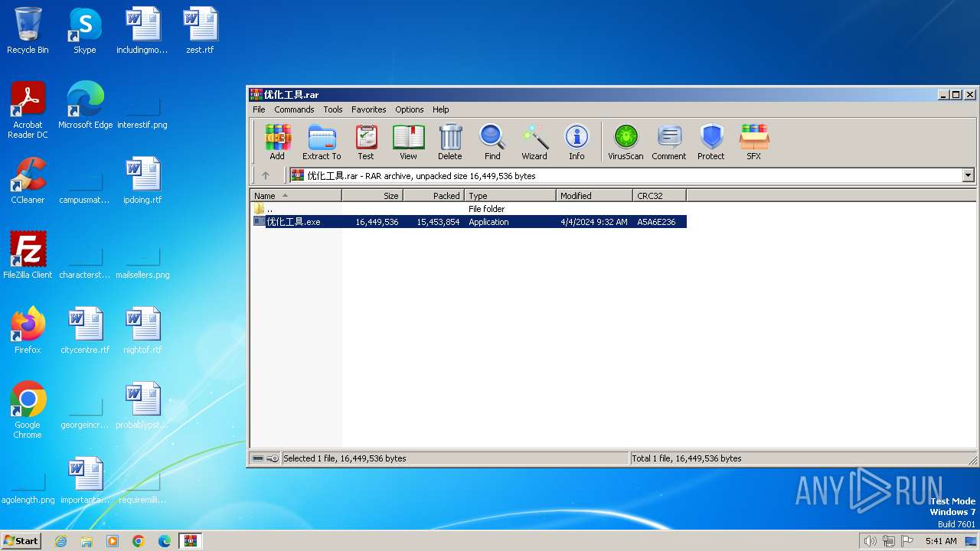This screenshot has width=980, height=551.
Task: Open the Google Chrome desktop shortcut
Action: coord(28,410)
